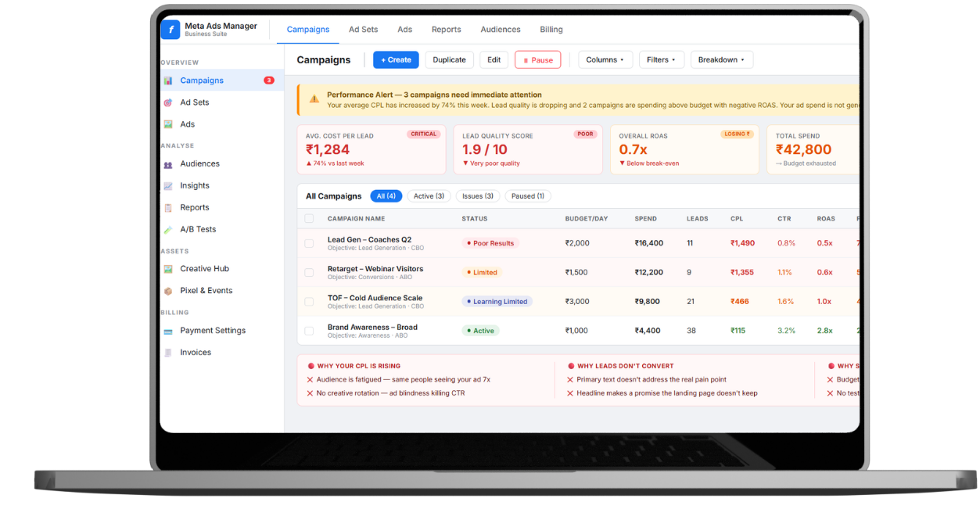Click the Active status badge on Brand Awareness
The width and height of the screenshot is (980, 516).
tap(480, 331)
